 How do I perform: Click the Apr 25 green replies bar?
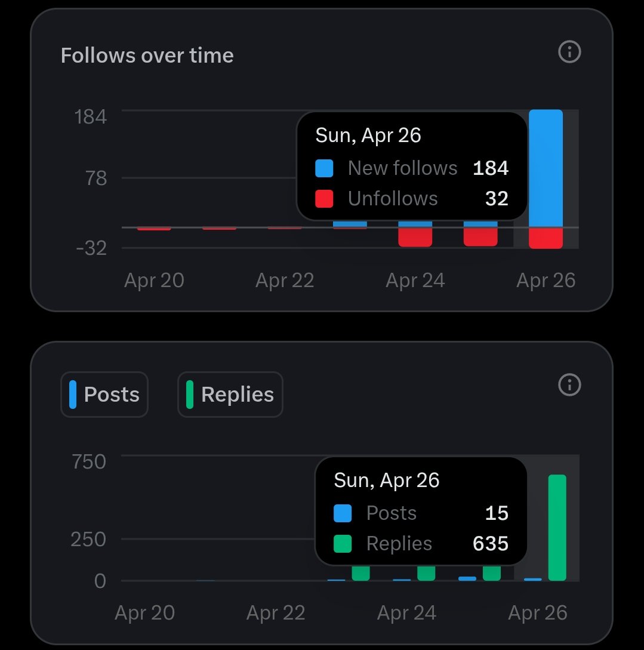click(491, 573)
